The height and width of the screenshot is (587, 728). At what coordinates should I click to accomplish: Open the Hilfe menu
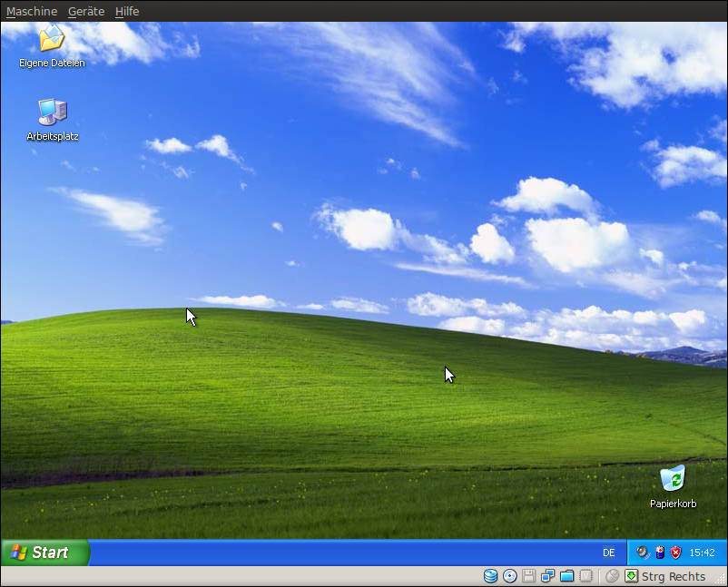pyautogui.click(x=127, y=12)
